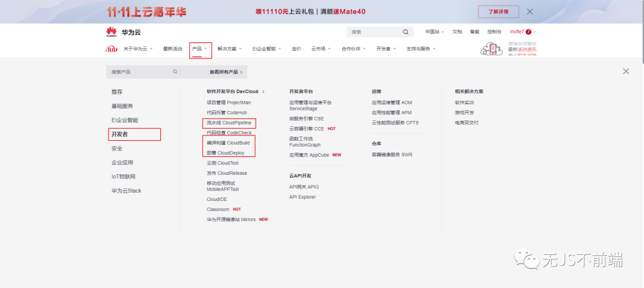
Task: Select the 安全 category
Action: [x=117, y=148]
